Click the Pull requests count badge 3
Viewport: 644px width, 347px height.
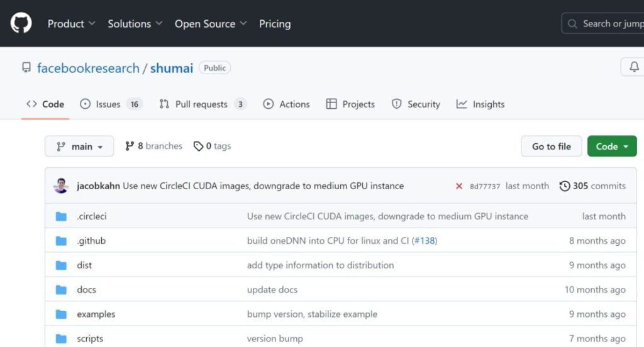(240, 104)
